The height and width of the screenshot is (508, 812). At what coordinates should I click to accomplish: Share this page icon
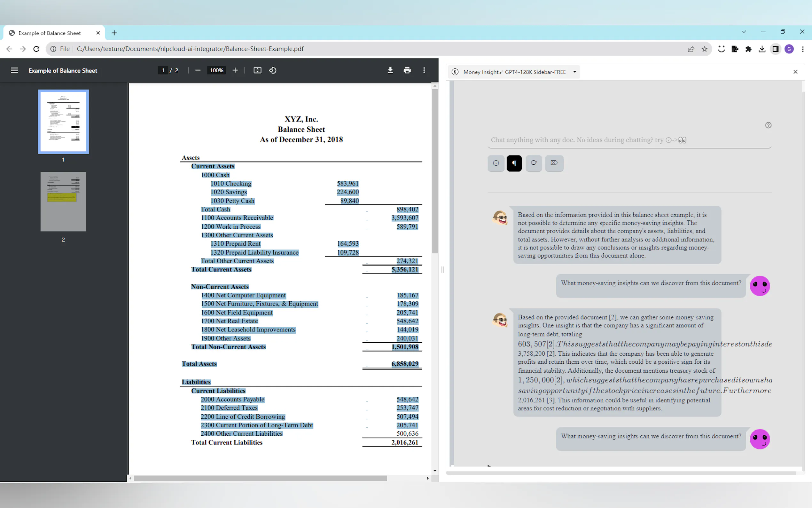click(691, 49)
